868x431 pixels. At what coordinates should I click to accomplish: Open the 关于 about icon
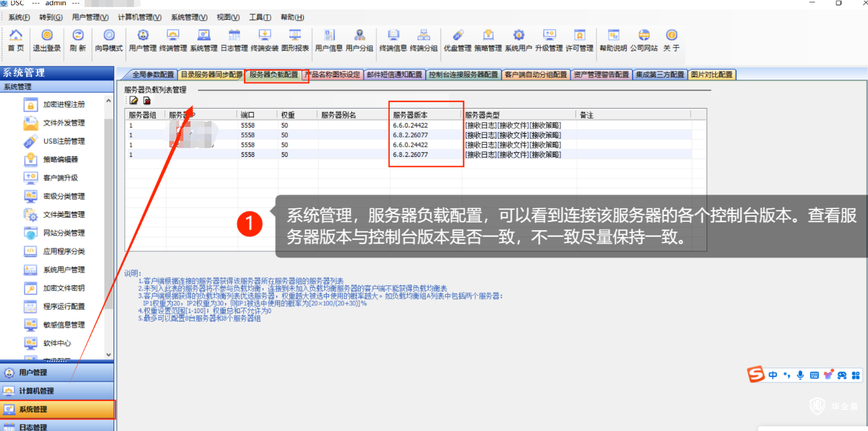point(671,41)
